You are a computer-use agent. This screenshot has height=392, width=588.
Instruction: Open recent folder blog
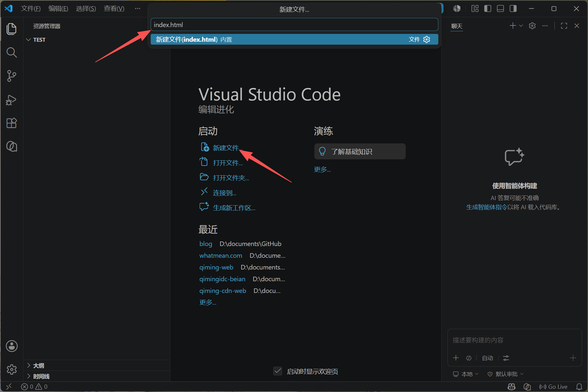point(206,244)
